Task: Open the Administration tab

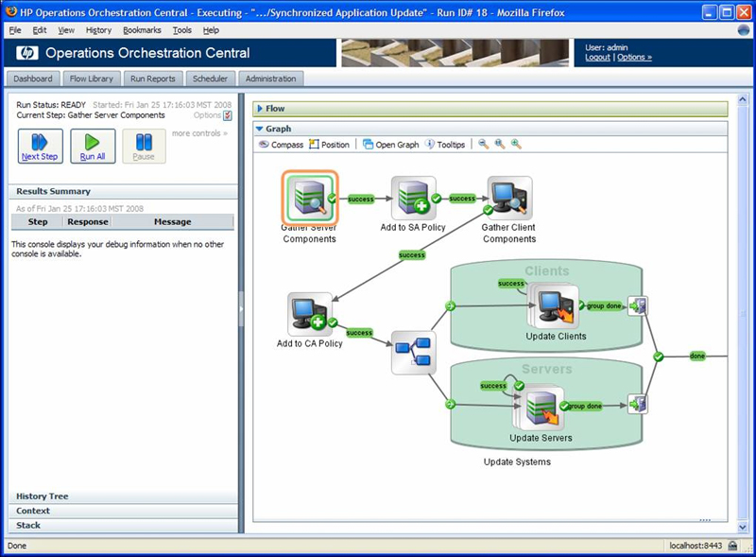Action: (x=270, y=78)
